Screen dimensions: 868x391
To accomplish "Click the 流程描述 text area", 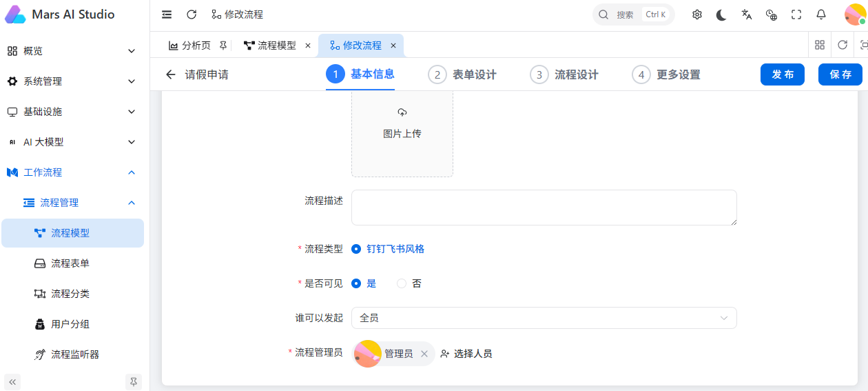I will tap(544, 208).
